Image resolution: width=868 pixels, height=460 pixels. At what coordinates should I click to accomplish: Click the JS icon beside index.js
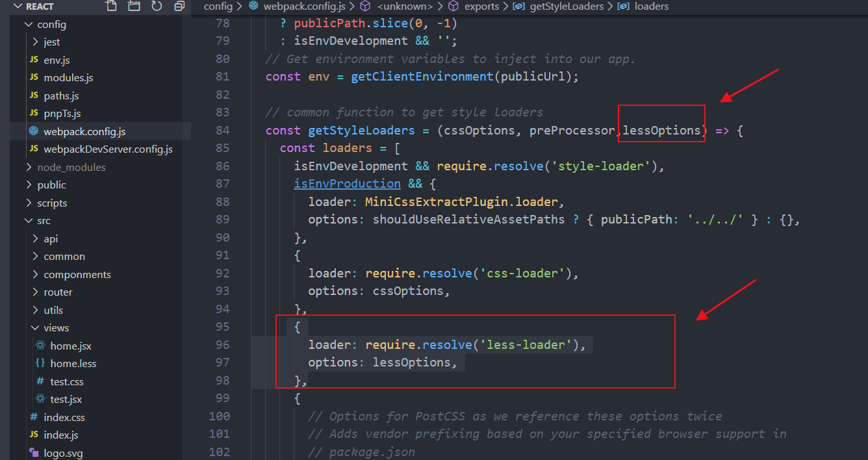click(34, 435)
